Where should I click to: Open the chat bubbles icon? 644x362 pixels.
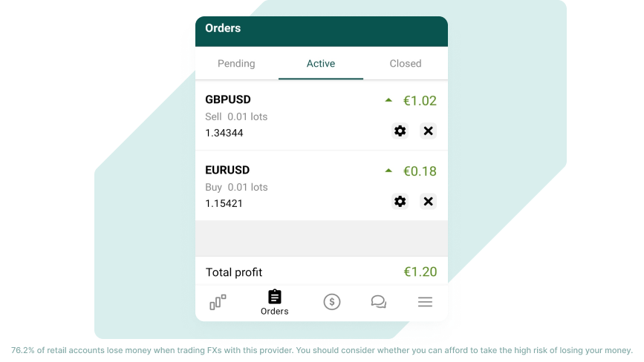pyautogui.click(x=378, y=302)
